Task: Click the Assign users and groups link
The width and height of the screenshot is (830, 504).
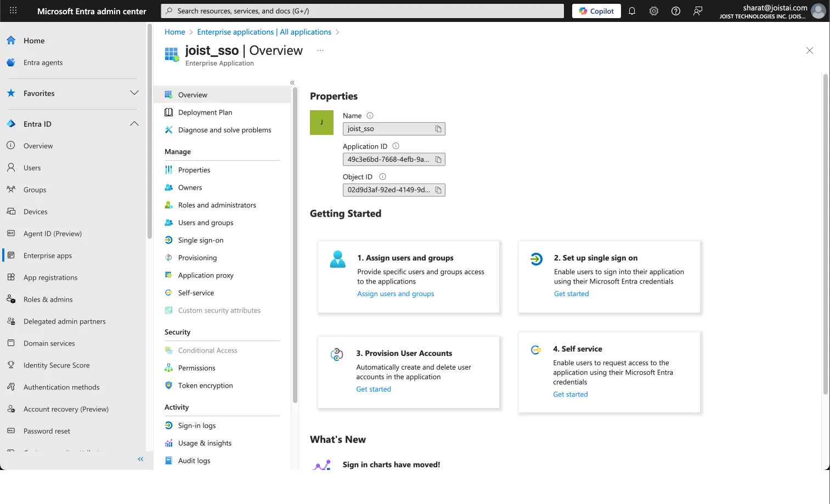Action: click(396, 294)
